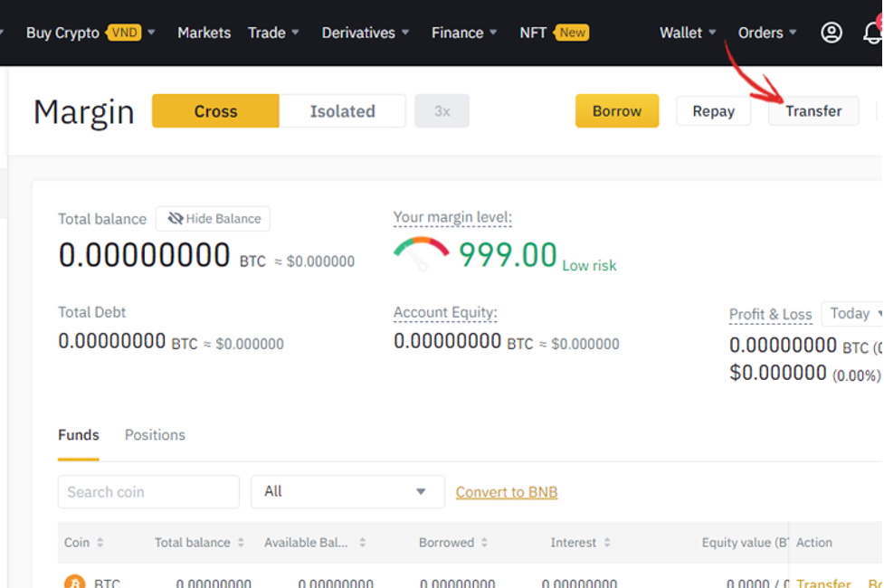The width and height of the screenshot is (884, 588).
Task: Click the Transfer button at top
Action: [813, 111]
